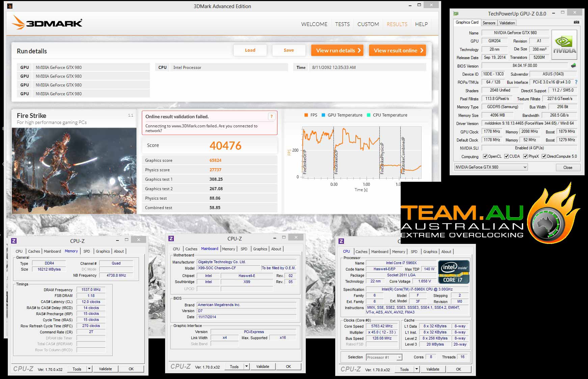Click the X99-SOC Champion-CF model field

coord(229,268)
